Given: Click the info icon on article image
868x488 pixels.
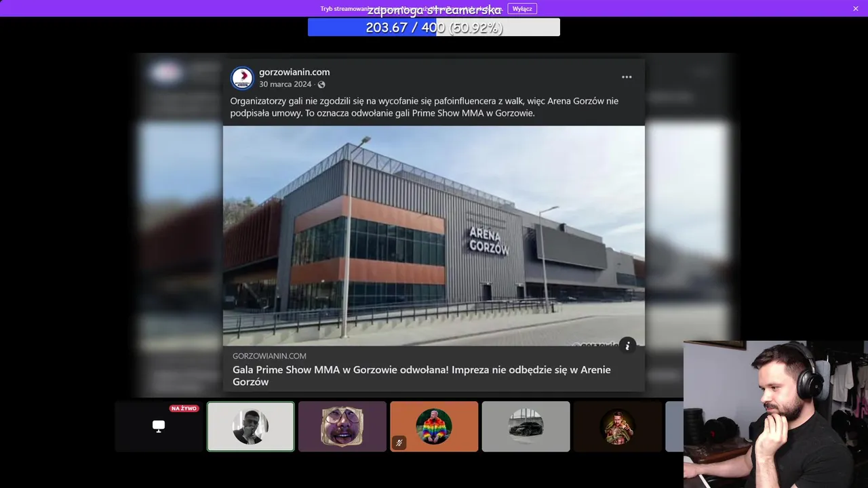Looking at the screenshot, I should [627, 346].
